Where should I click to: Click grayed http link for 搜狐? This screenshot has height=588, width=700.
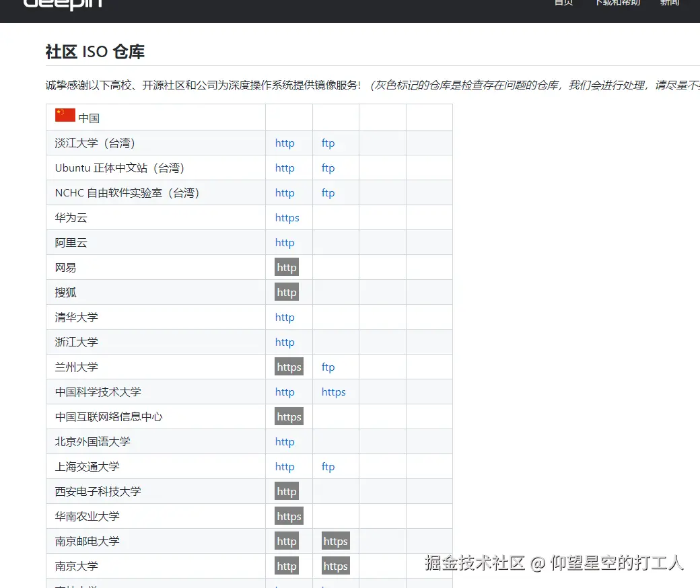pos(287,292)
